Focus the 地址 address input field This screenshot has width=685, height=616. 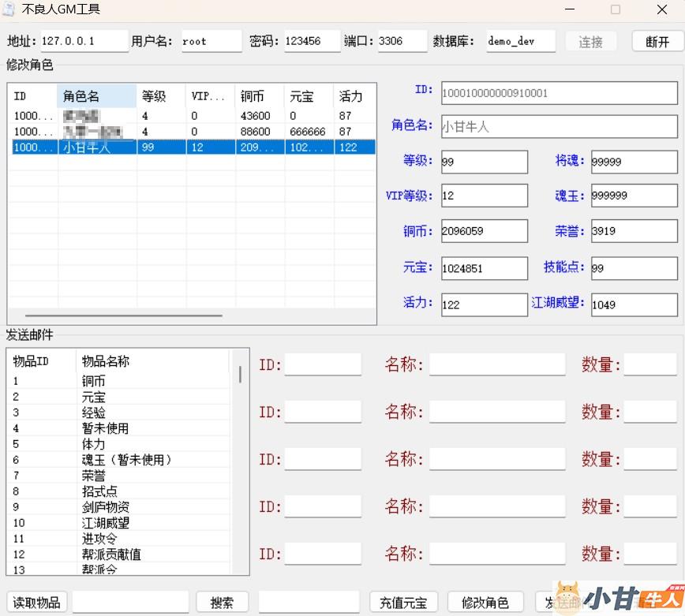(x=84, y=41)
